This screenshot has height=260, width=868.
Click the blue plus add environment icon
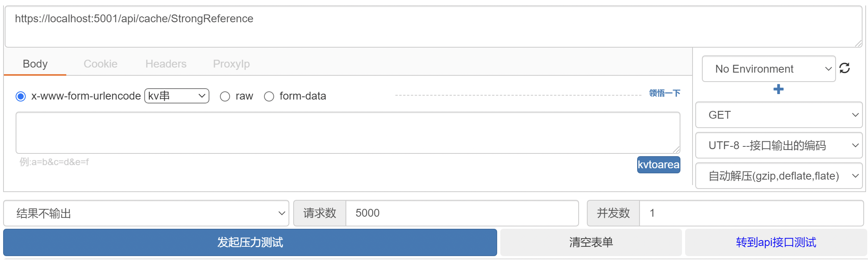[x=778, y=89]
